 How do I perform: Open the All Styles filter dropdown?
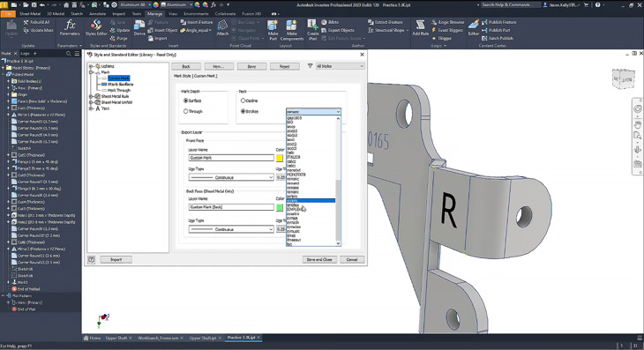pyautogui.click(x=340, y=66)
